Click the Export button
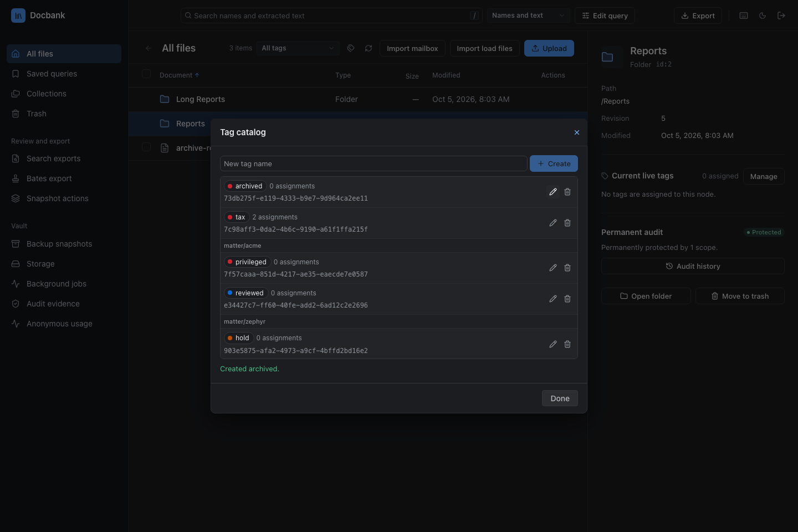The image size is (798, 532). click(698, 16)
